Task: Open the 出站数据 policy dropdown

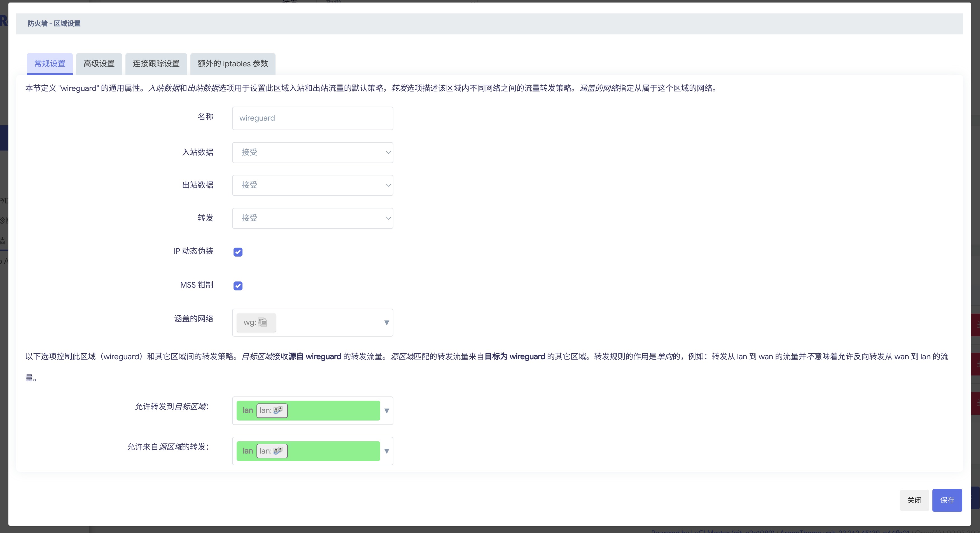Action: tap(312, 185)
